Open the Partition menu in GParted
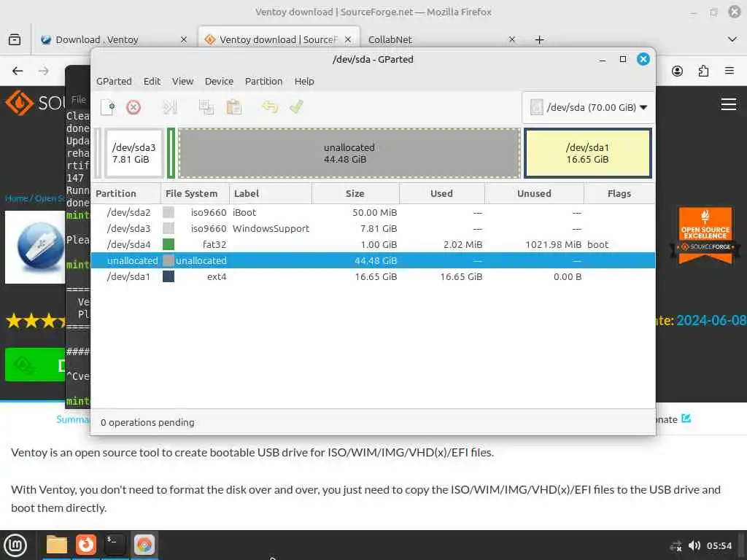 click(x=263, y=82)
